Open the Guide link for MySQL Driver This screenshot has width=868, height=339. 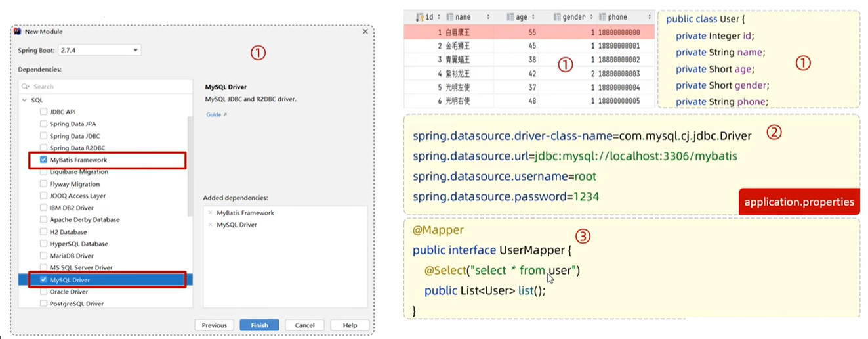[216, 114]
